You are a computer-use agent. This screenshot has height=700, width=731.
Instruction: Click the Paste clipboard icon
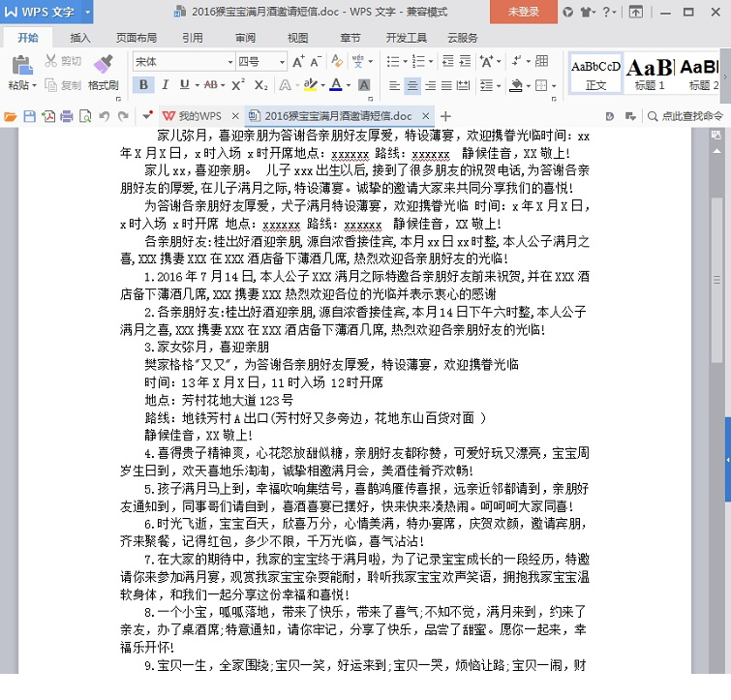(21, 65)
